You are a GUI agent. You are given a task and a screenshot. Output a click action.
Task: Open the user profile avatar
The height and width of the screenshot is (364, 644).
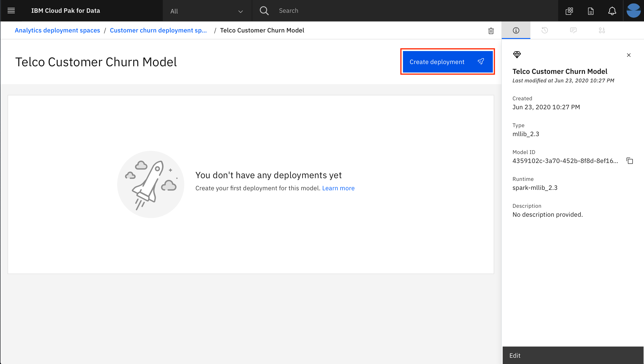coord(633,11)
